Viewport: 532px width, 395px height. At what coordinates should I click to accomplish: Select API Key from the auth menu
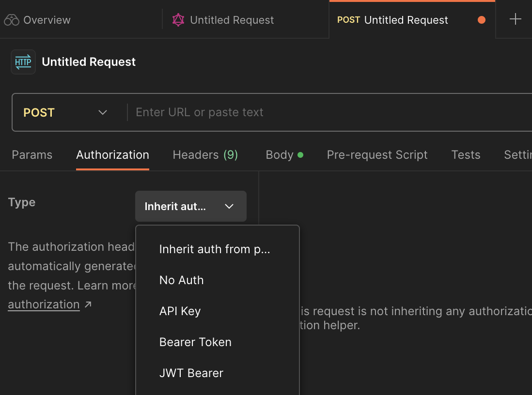tap(180, 311)
